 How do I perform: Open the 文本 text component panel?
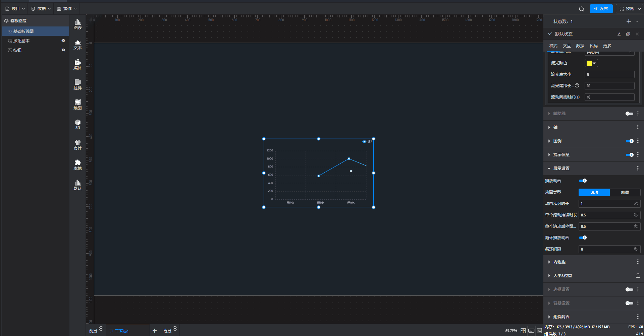77,44
